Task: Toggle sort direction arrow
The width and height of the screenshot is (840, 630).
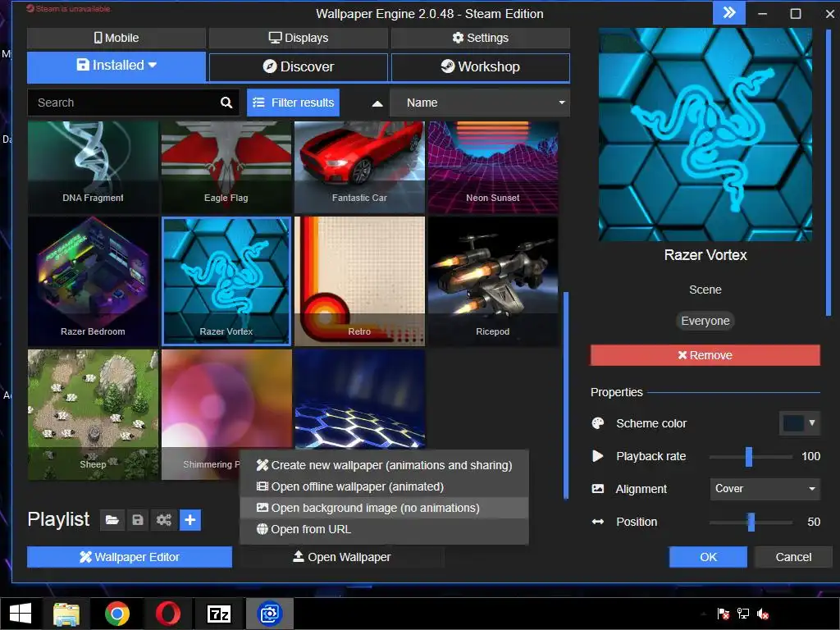Action: coord(377,103)
